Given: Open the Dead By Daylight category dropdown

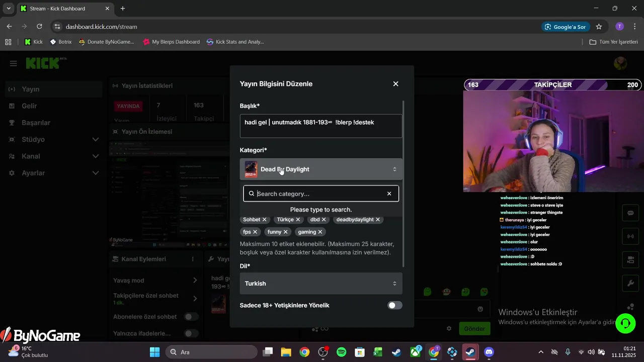Looking at the screenshot, I should (321, 169).
